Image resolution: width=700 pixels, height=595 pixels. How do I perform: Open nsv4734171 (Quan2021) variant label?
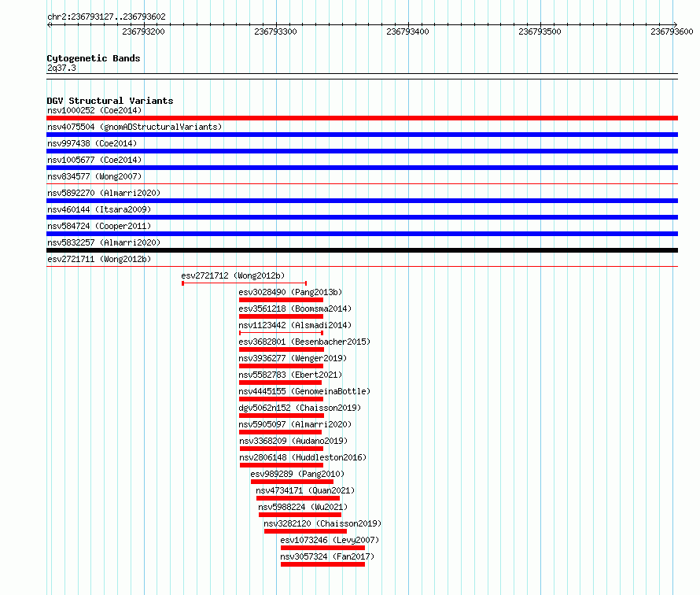305,490
